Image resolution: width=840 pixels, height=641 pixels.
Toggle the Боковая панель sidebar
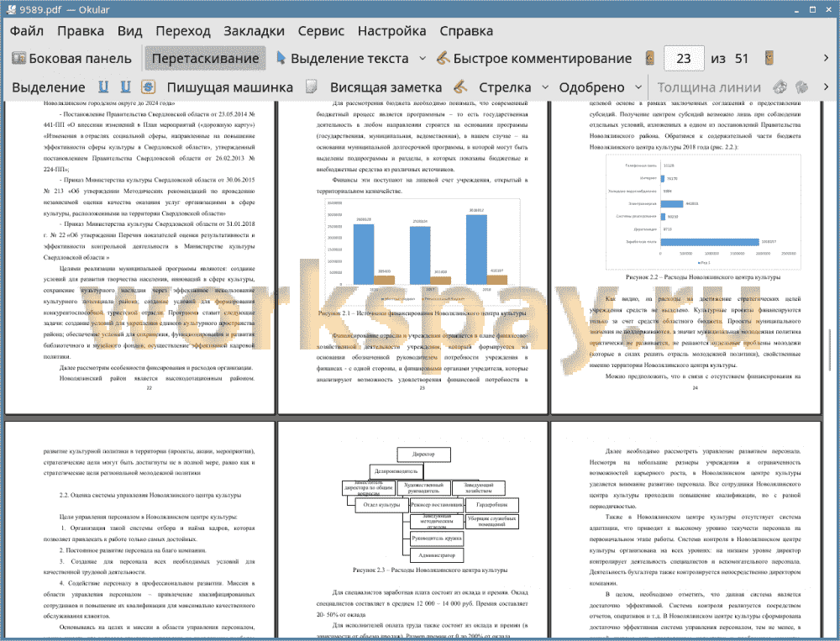71,59
